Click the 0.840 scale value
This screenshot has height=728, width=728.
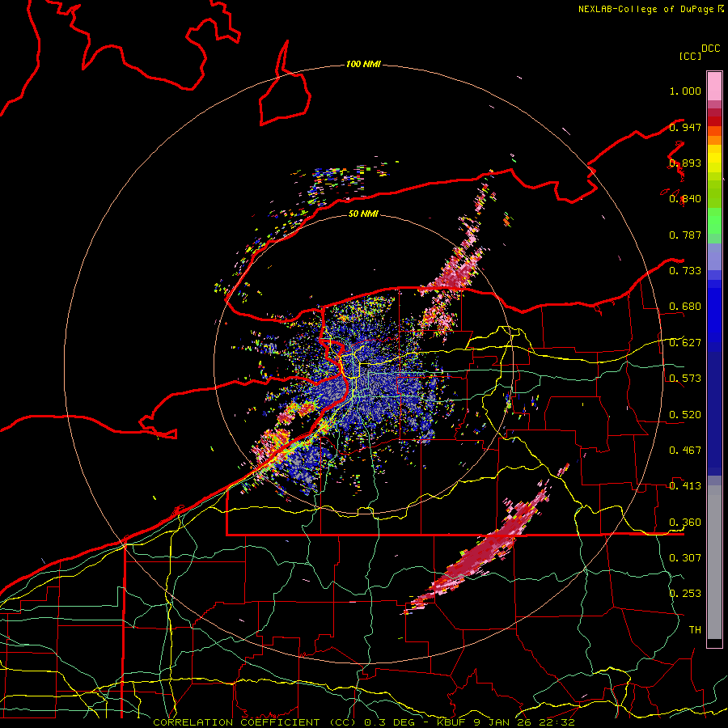(x=685, y=199)
